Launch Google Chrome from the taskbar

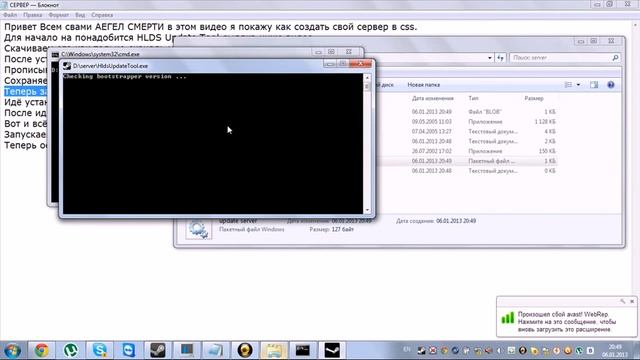(x=41, y=350)
